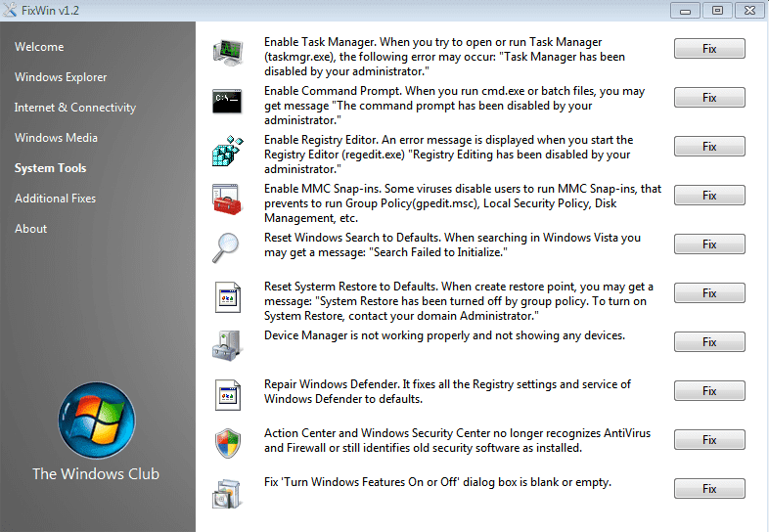Click the Windows Search magnifying glass icon
Screen dimensions: 769x532
coord(226,247)
